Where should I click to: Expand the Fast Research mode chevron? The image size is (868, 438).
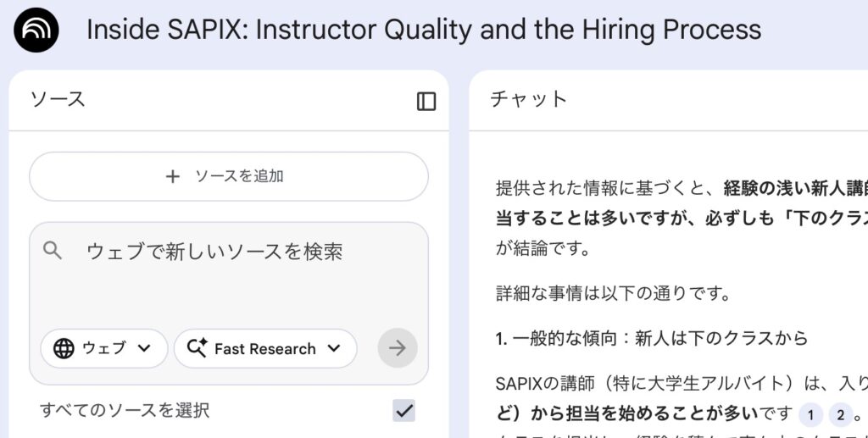[333, 348]
